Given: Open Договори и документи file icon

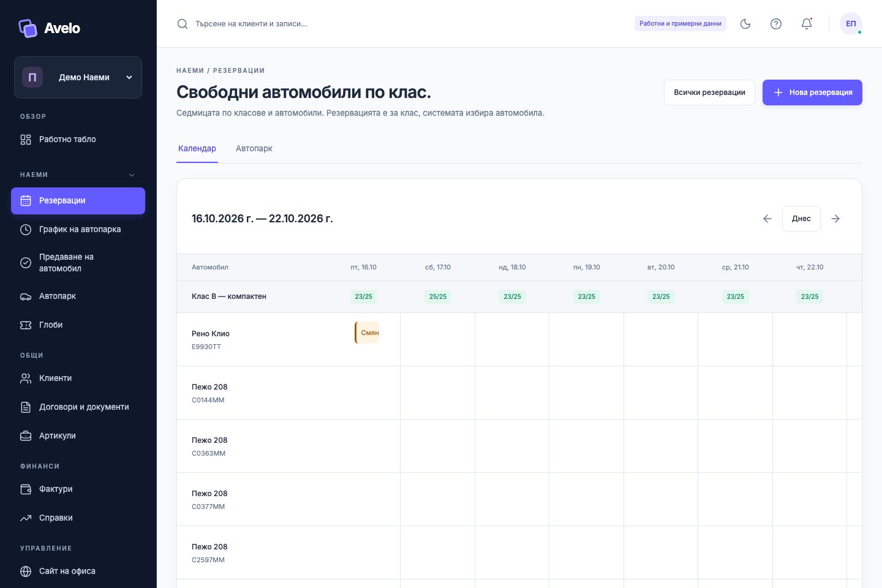Looking at the screenshot, I should 26,407.
